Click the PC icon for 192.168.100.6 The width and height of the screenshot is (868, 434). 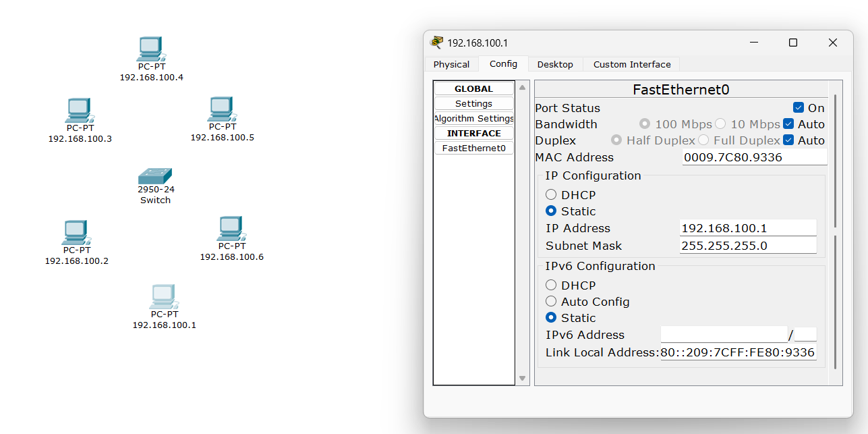(231, 229)
